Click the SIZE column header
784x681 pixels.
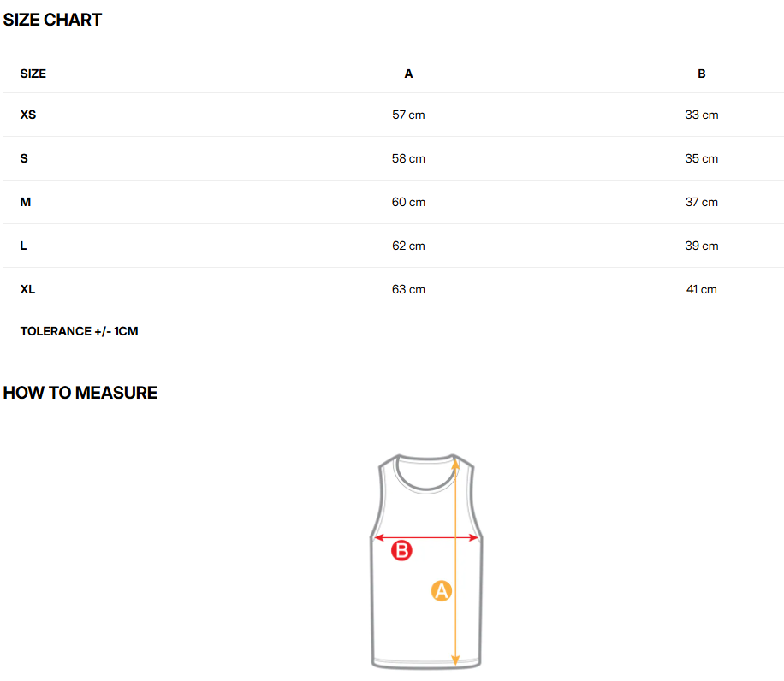(33, 74)
